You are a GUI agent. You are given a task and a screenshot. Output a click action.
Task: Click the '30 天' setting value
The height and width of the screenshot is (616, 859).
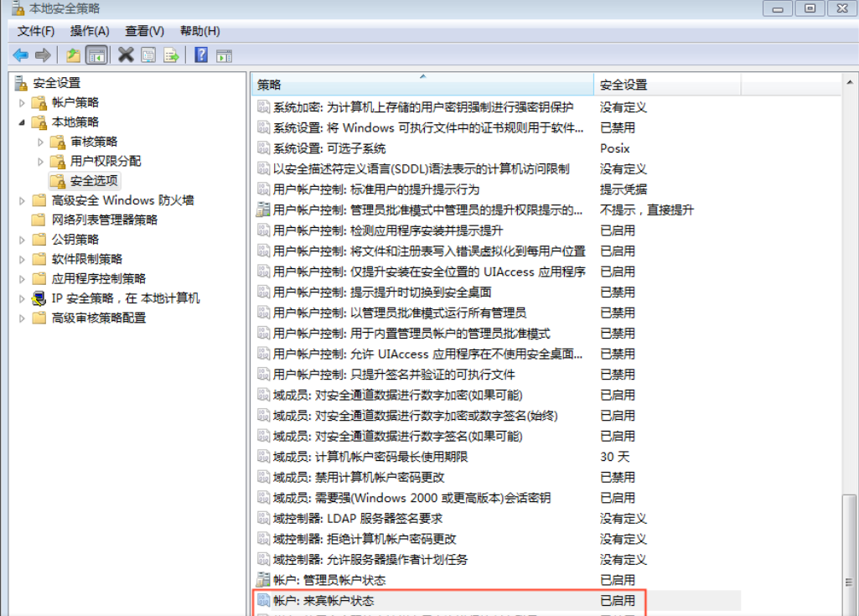tap(614, 457)
